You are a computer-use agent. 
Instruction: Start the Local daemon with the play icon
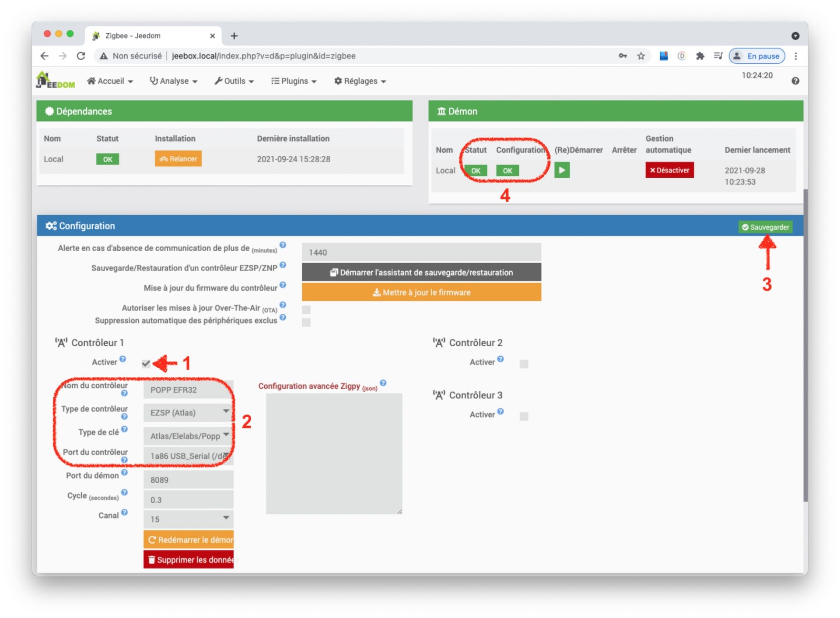(562, 170)
